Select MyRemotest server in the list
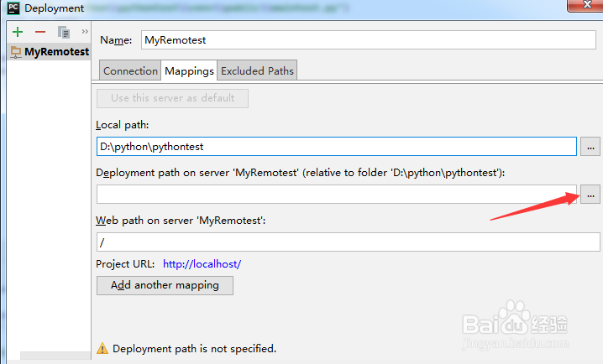Screen dimensions: 603x364 (x=50, y=52)
